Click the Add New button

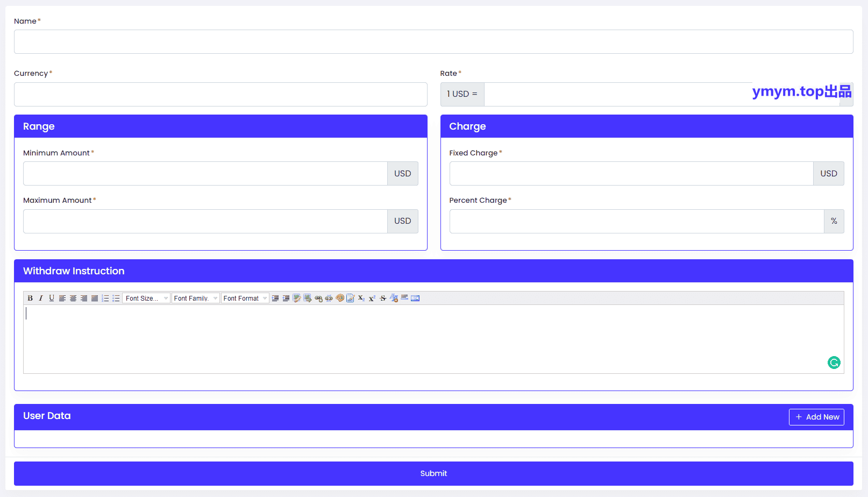pos(816,417)
